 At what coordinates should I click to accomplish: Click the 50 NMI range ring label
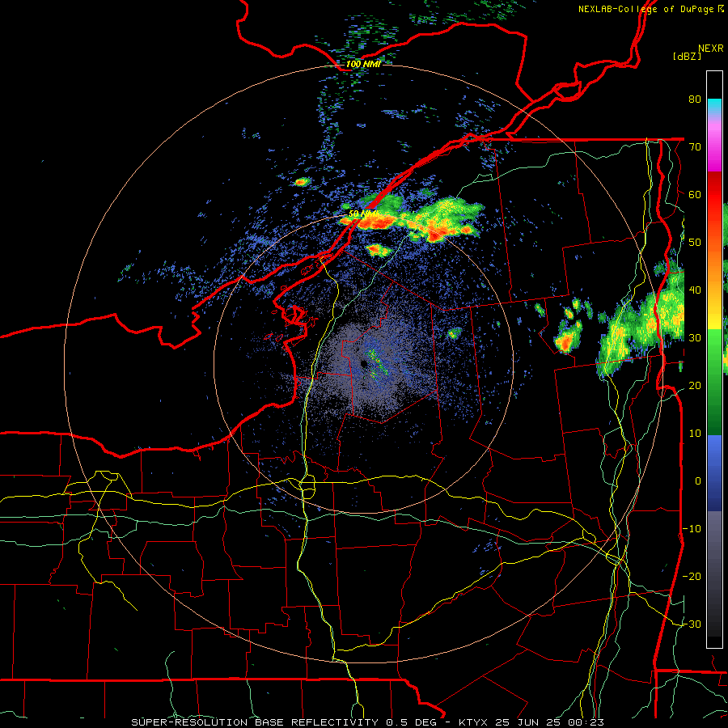tap(363, 214)
